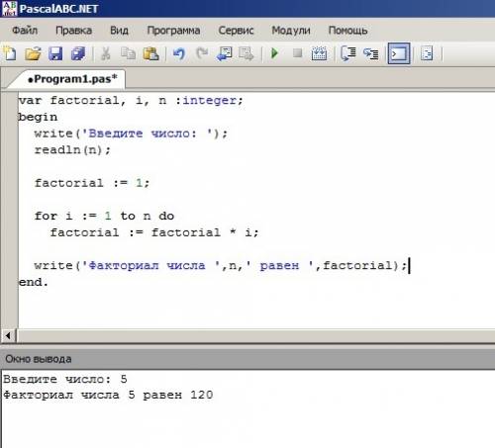Open the Программа menu
Screen dimensions: 495x448
173,31
